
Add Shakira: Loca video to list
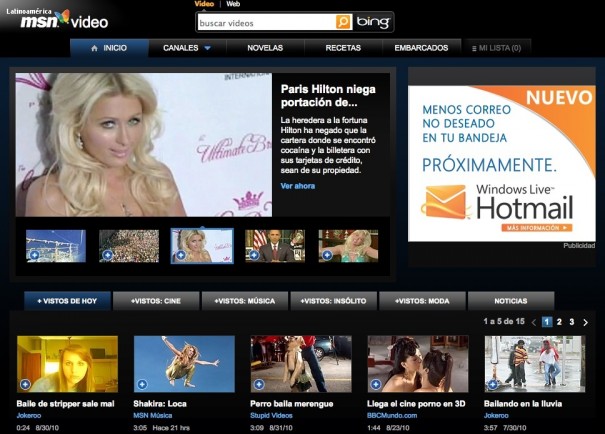click(x=142, y=384)
